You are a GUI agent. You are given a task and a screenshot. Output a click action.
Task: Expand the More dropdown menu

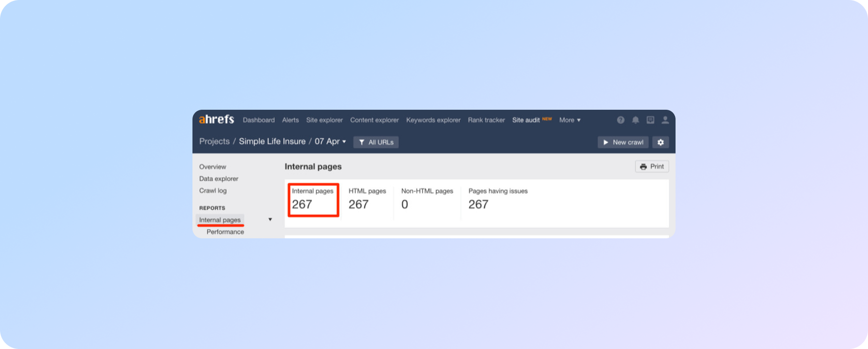click(x=570, y=120)
